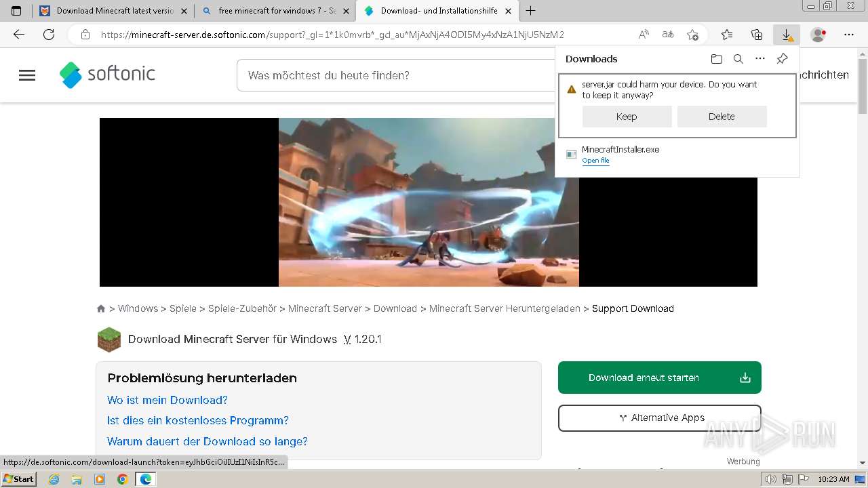The image size is (868, 488).
Task: Open volume control in system tray
Action: click(x=771, y=479)
